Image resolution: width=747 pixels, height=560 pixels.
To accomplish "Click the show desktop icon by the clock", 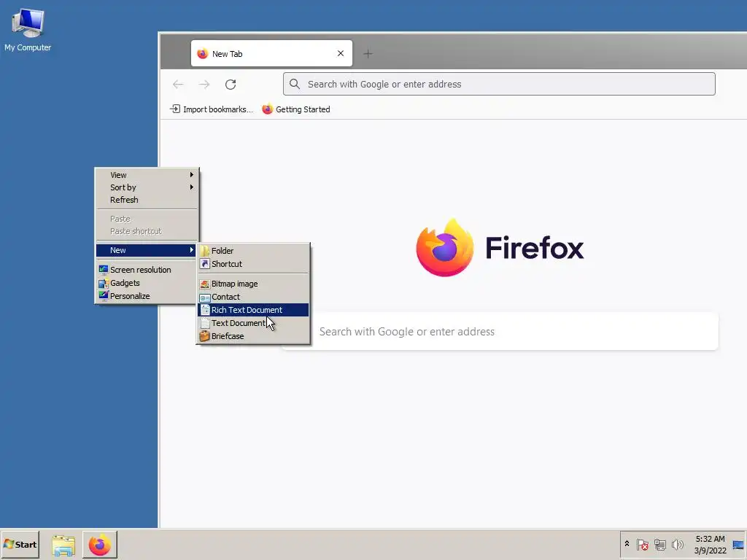I will click(738, 545).
